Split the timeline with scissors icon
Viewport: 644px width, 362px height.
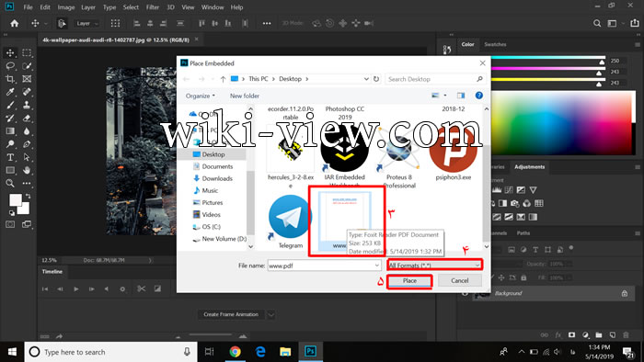pos(142,289)
